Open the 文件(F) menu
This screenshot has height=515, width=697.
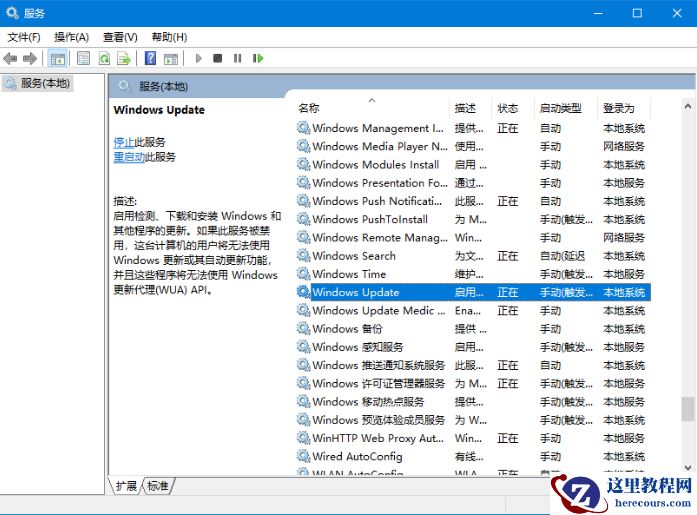(24, 37)
